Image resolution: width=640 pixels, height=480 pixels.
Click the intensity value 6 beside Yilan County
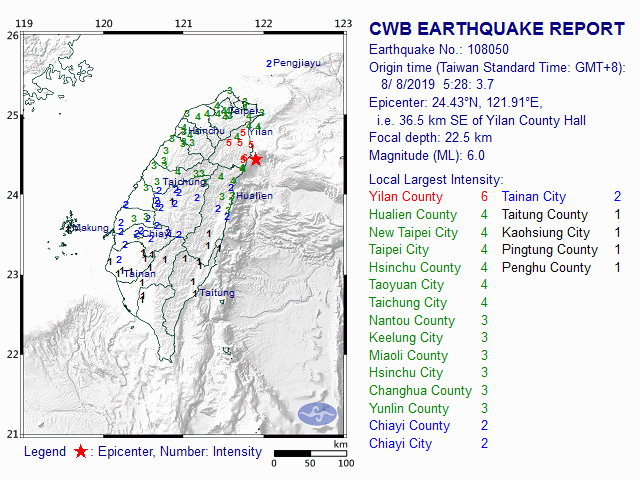coord(484,197)
